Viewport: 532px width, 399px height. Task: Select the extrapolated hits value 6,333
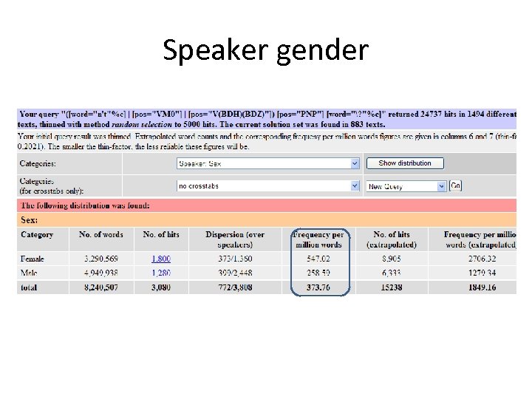[x=392, y=273]
